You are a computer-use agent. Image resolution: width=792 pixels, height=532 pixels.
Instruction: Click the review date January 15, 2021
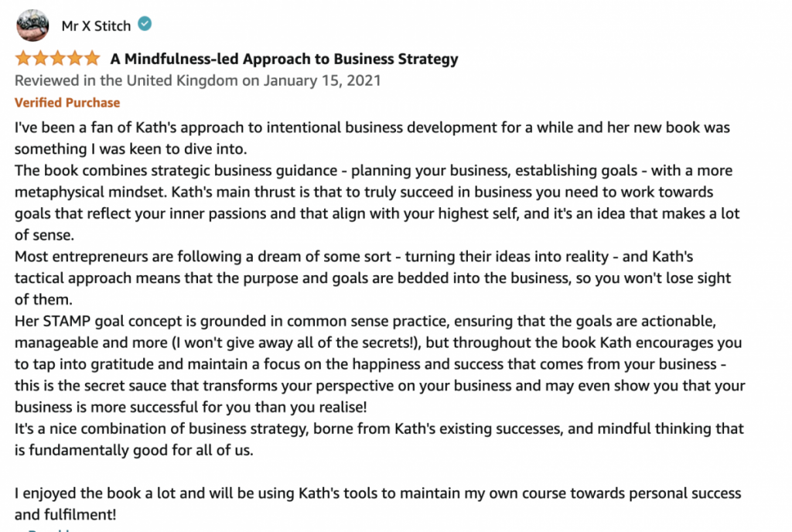pos(323,80)
